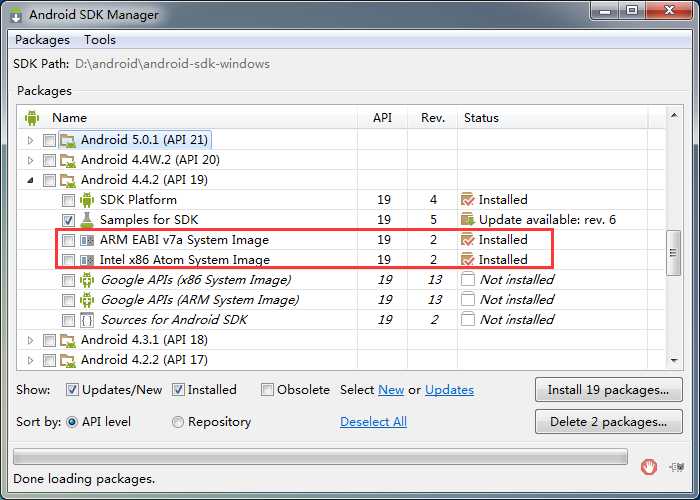Expand the Android 5.0.1 (API 21) node
This screenshot has height=500, width=700.
coord(30,141)
